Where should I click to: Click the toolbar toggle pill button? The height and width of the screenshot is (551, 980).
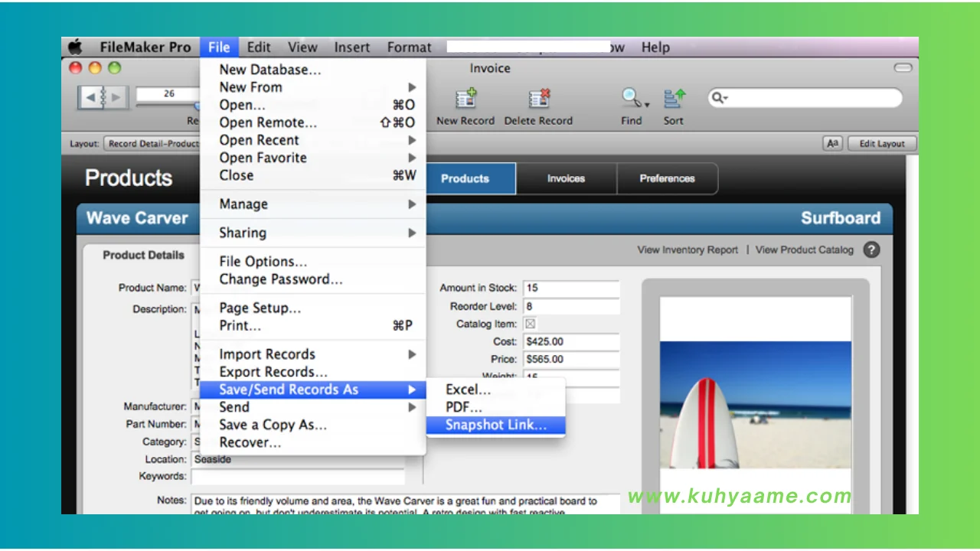coord(903,68)
